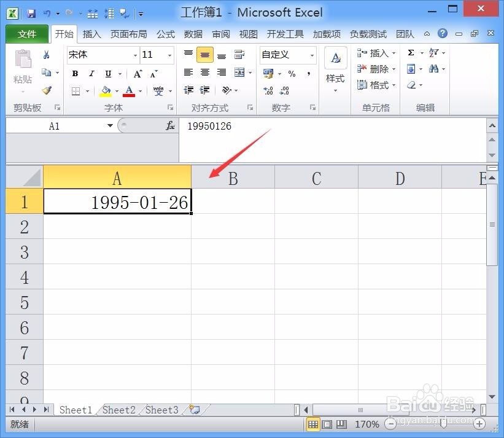
Task: Click the Format Painter icon
Action: pyautogui.click(x=46, y=90)
